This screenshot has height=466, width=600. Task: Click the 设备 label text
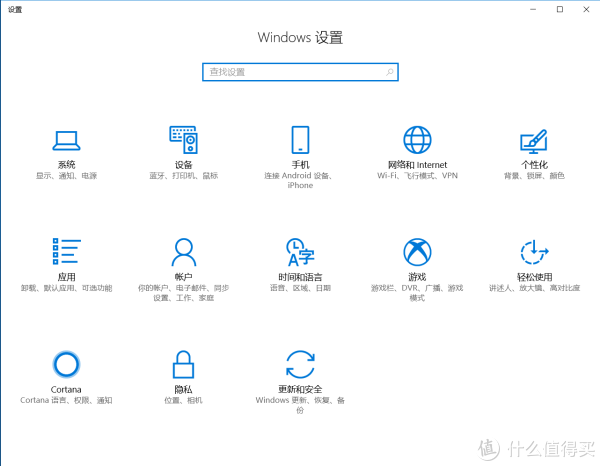(184, 165)
